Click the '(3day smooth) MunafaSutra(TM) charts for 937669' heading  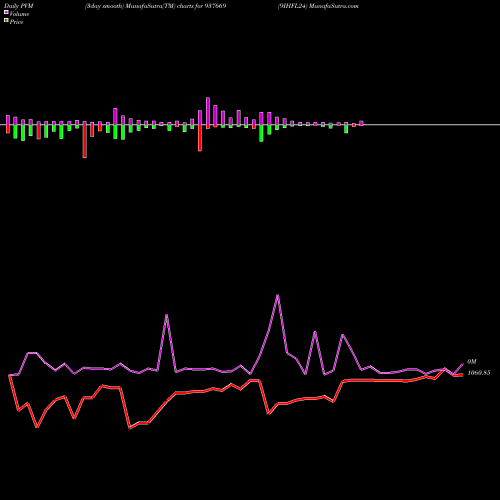click(156, 6)
